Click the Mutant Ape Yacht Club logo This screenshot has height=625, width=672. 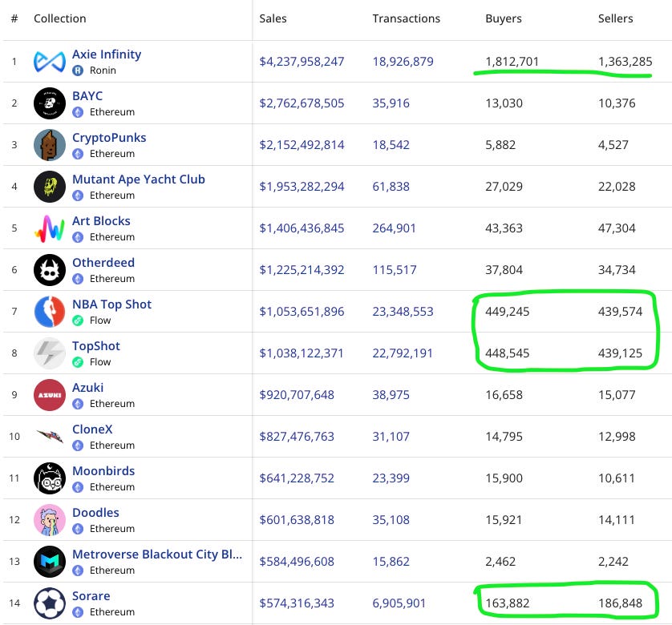(50, 187)
